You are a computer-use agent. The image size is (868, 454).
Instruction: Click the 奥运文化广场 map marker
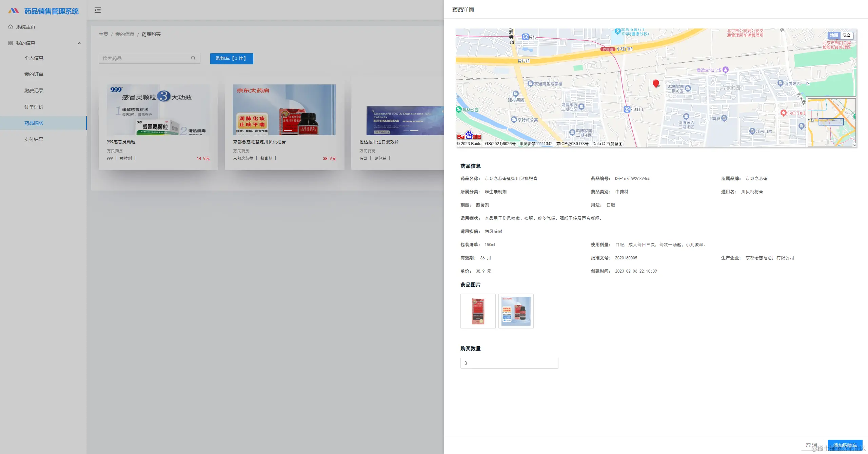(726, 70)
